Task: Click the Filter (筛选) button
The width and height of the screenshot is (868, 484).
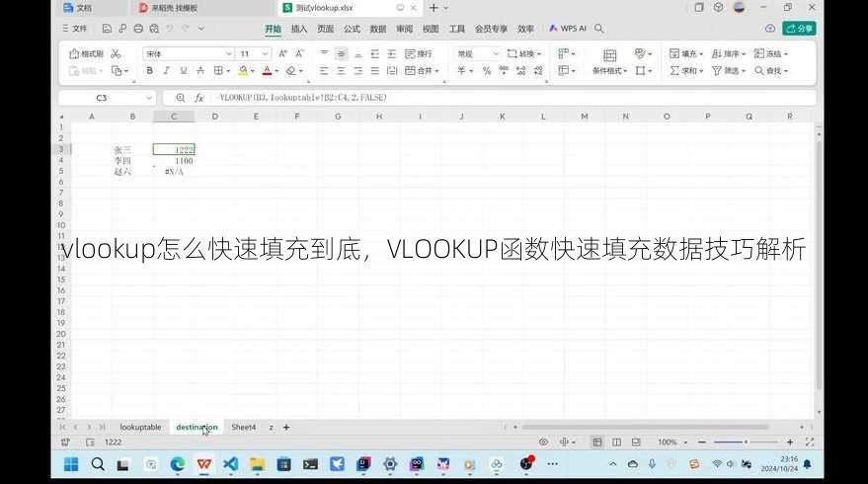Action: 729,71
